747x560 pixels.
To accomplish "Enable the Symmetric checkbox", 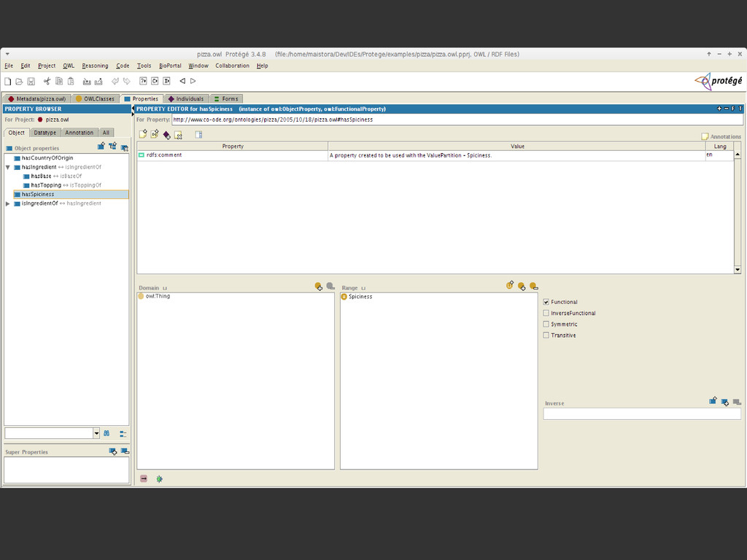I will tap(546, 324).
